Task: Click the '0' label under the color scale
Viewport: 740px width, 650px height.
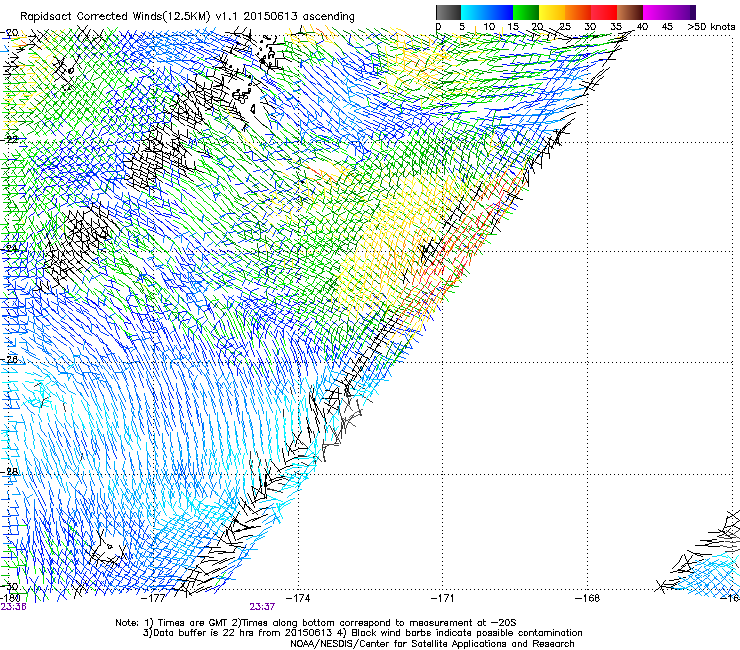Action: pos(438,26)
